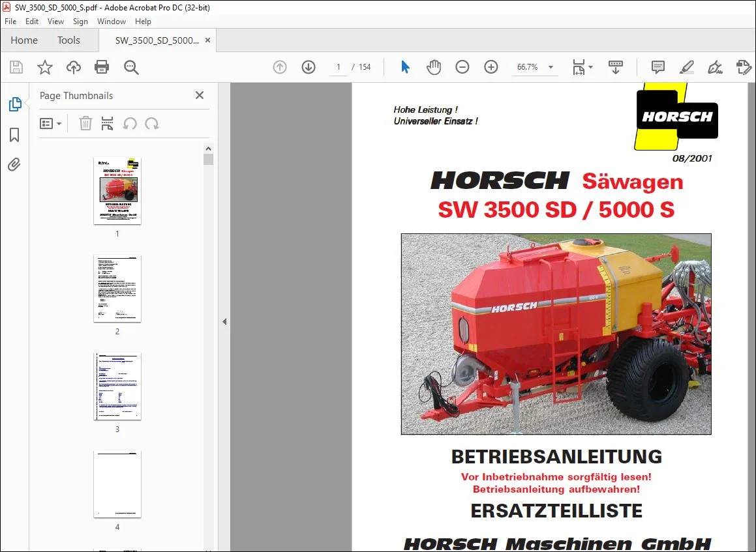Activate the Hand pan tool

point(434,67)
